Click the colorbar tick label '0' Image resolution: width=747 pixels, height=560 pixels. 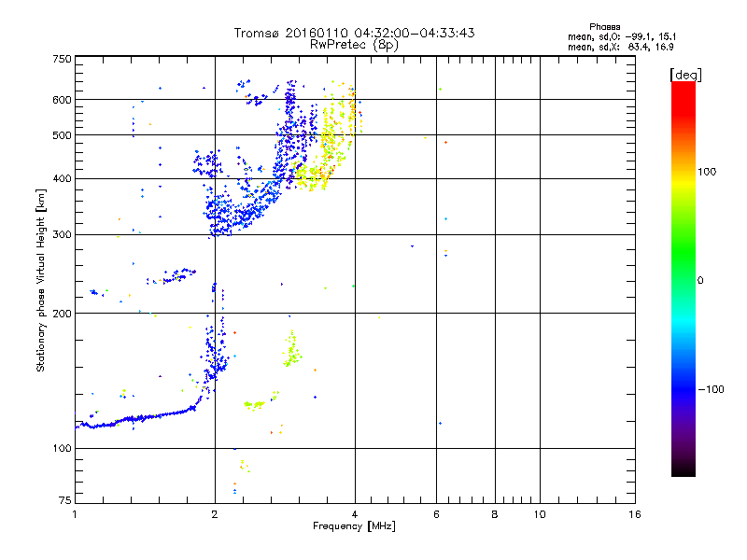[700, 281]
